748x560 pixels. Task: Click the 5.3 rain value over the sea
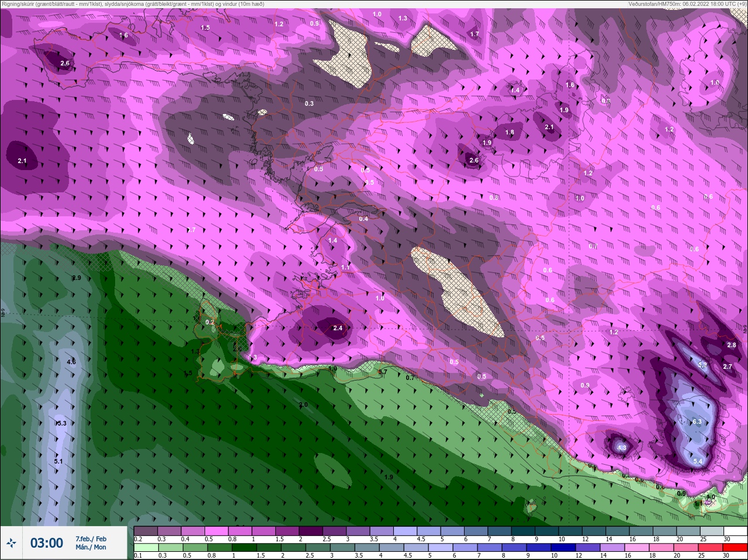[62, 423]
